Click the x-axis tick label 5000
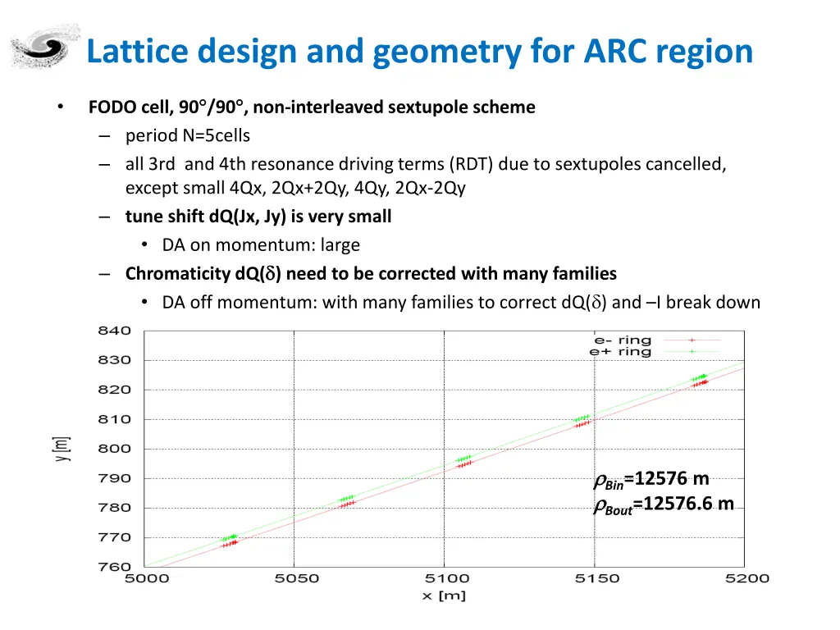 pyautogui.click(x=147, y=578)
